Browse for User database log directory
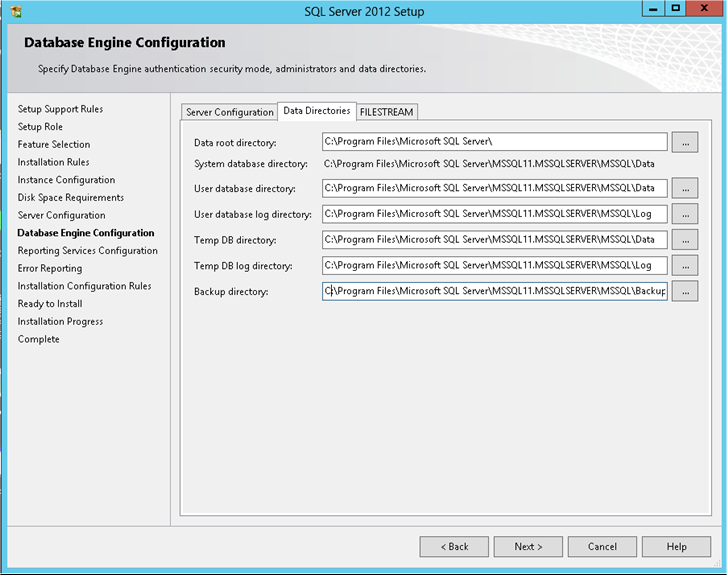 coord(685,214)
